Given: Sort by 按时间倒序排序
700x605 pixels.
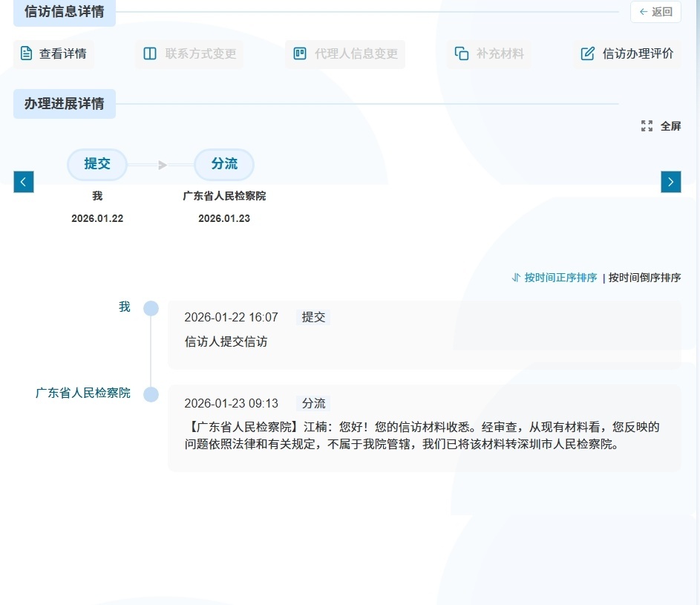Looking at the screenshot, I should click(644, 278).
